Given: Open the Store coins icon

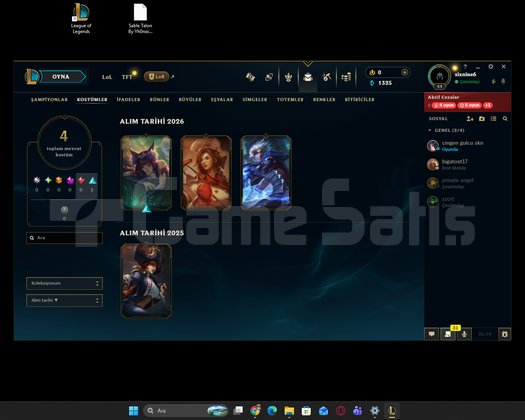Looking at the screenshot, I should click(346, 77).
